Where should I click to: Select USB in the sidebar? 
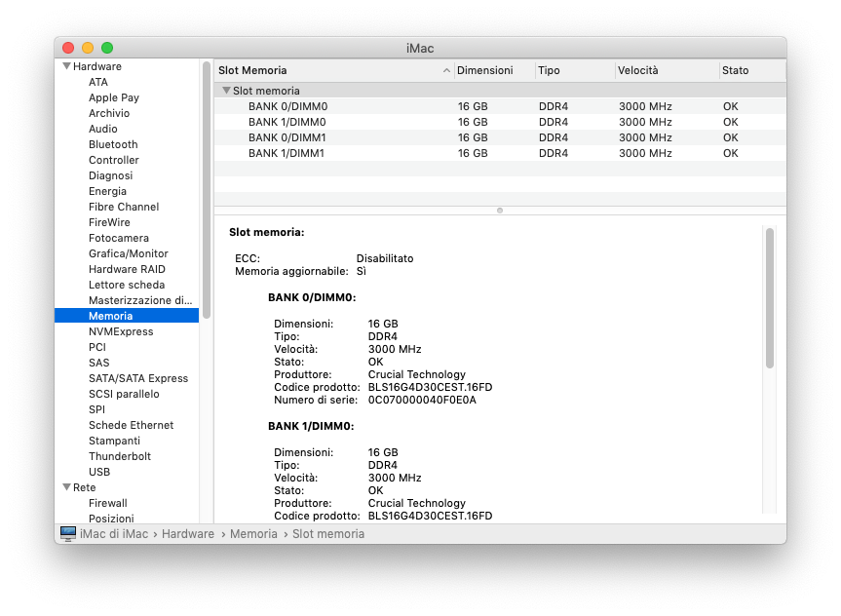pos(99,471)
